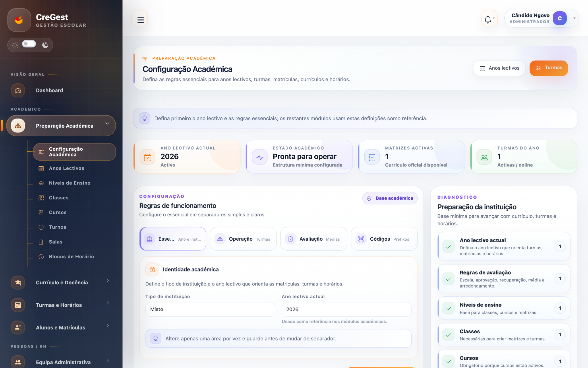Image resolution: width=588 pixels, height=368 pixels.
Task: Click the Ano Lectivo Actual calendar icon
Action: pos(148,158)
